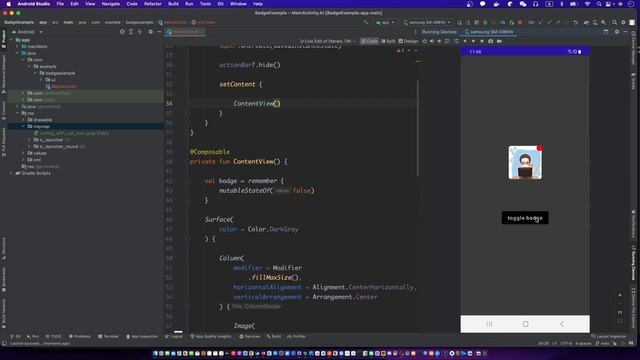Hide the Project panel with minus icon
Screen dimensions: 640x360
click(x=159, y=31)
